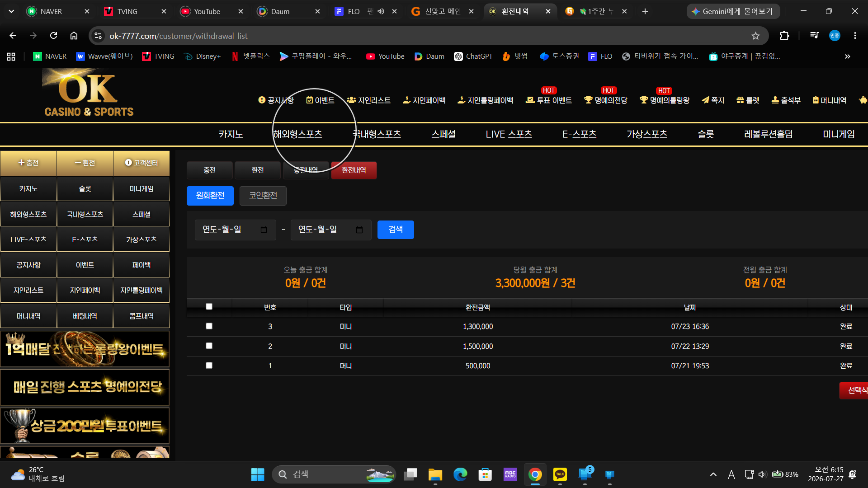Open 지인롤링페이백 in the sidebar
The image size is (868, 488).
[x=142, y=291]
